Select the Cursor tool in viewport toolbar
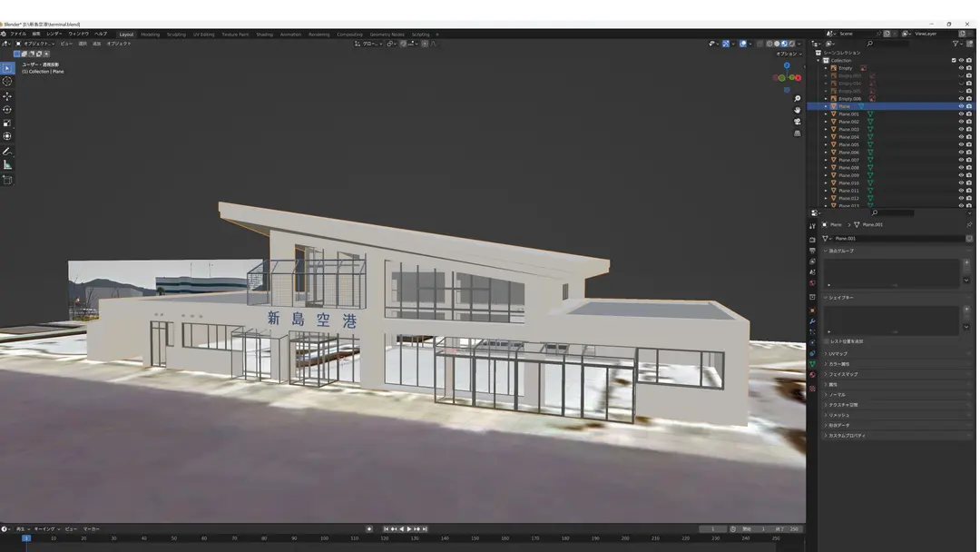The height and width of the screenshot is (552, 980). click(7, 82)
